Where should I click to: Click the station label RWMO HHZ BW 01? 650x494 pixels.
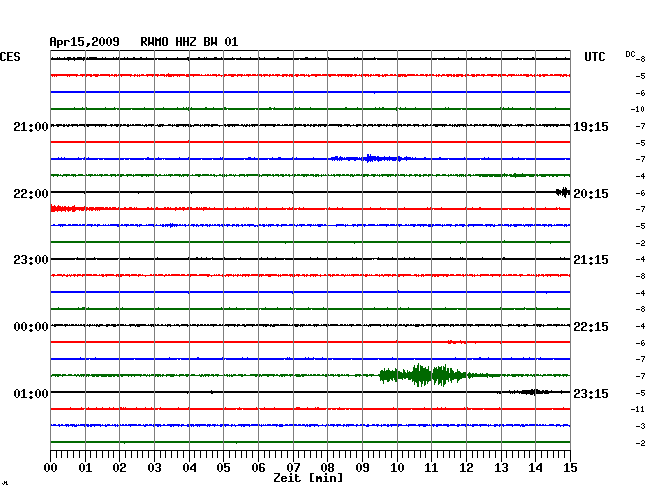[189, 42]
